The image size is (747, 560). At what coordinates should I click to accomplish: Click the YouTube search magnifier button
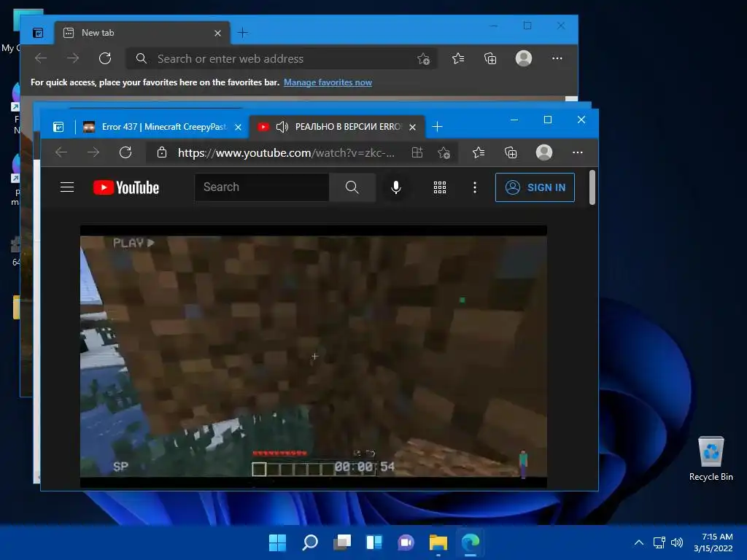352,187
